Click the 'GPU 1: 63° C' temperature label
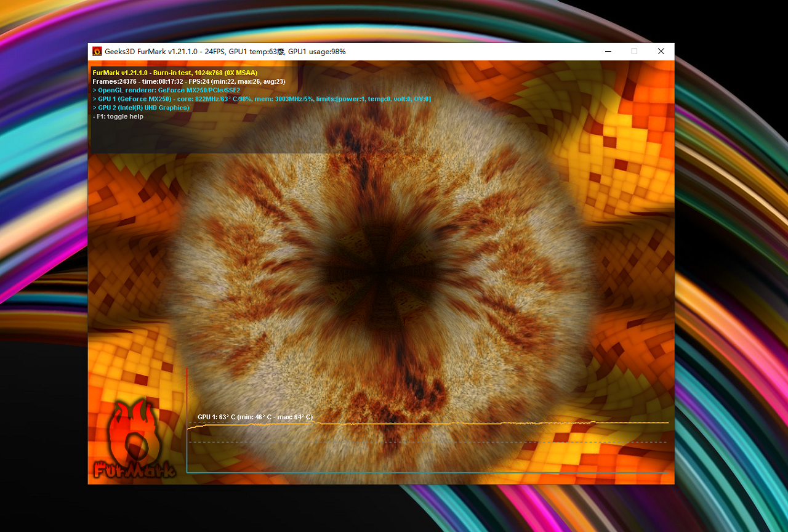788x532 pixels. (x=255, y=417)
